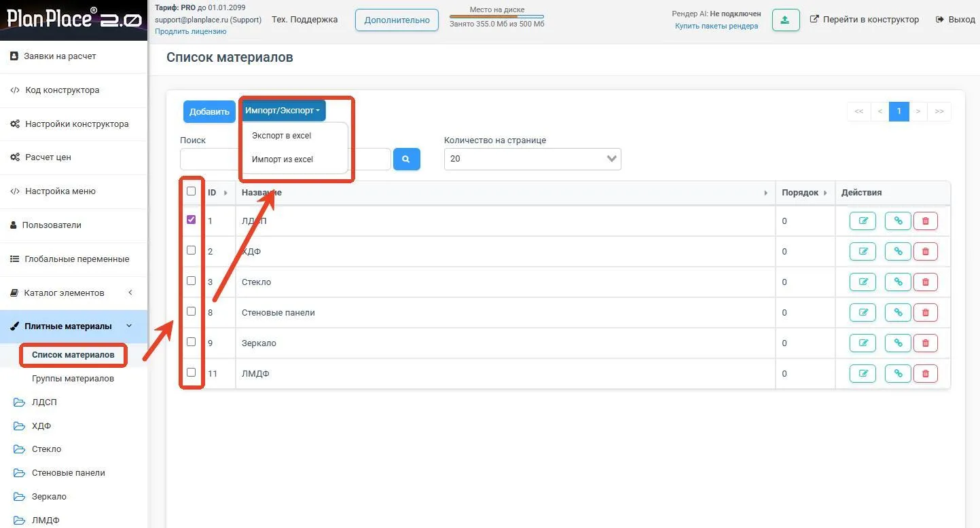
Task: Click link icon in ЛМДФ row
Action: [898, 374]
